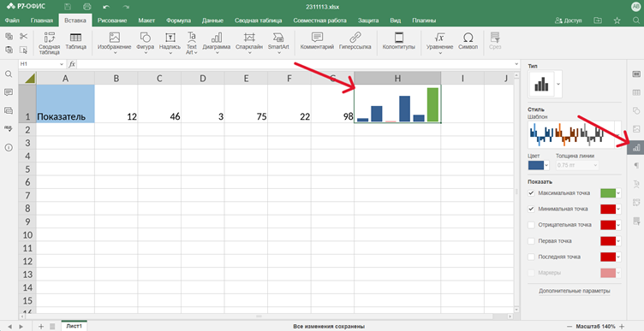Open Колонтитулы header footer settings
644x331 pixels.
398,41
